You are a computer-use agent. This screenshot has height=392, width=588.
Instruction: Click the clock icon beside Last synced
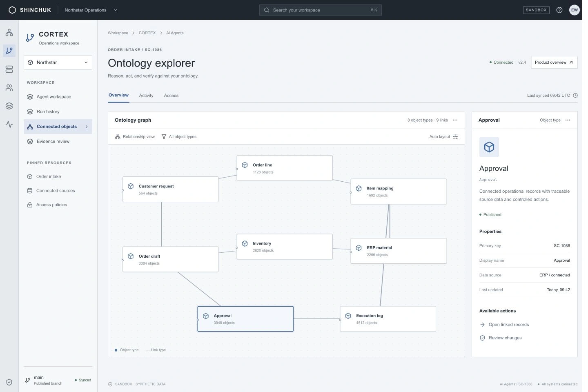pyautogui.click(x=575, y=96)
